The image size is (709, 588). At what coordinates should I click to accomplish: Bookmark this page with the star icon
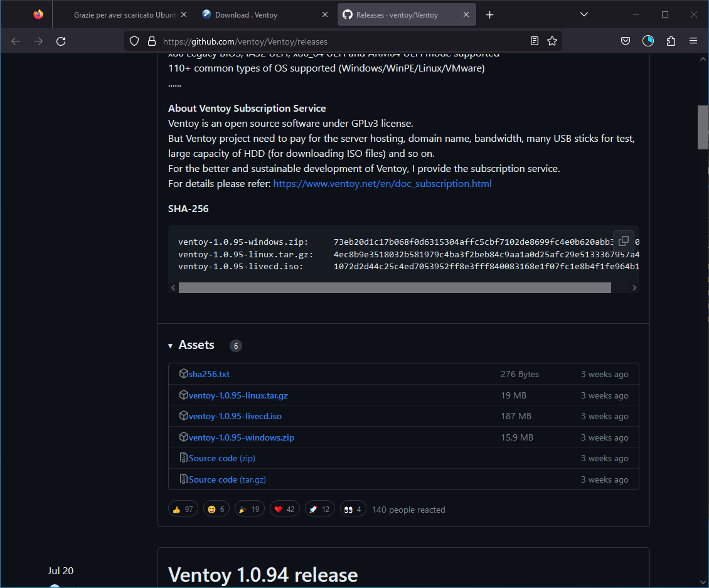552,41
